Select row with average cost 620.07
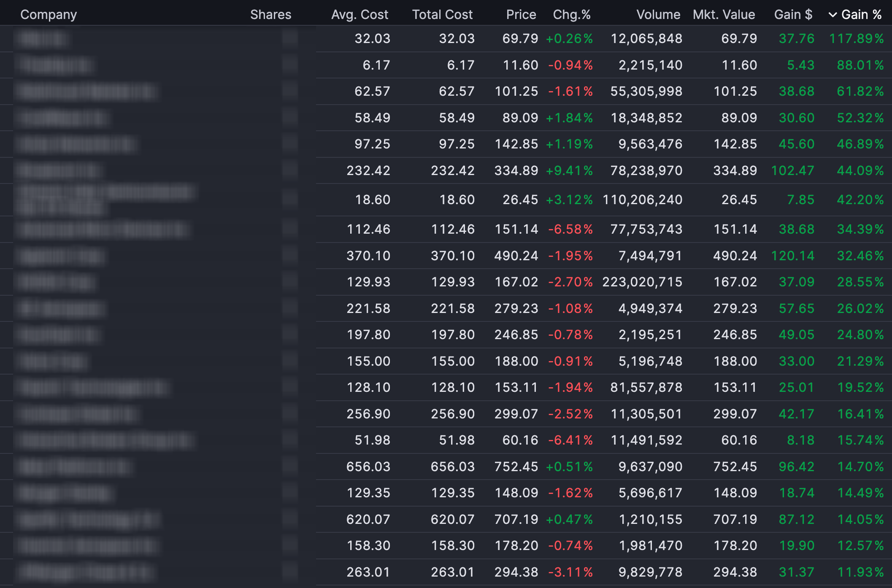The height and width of the screenshot is (588, 892). pyautogui.click(x=368, y=520)
